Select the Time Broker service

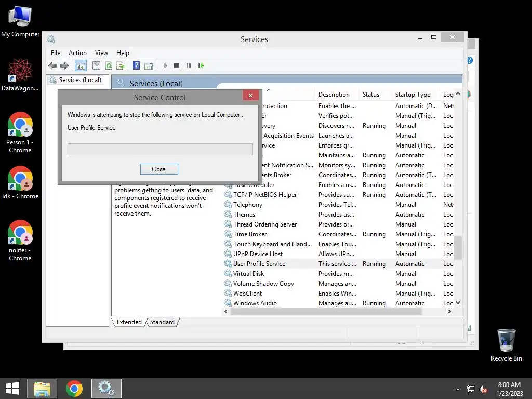tap(339, 234)
